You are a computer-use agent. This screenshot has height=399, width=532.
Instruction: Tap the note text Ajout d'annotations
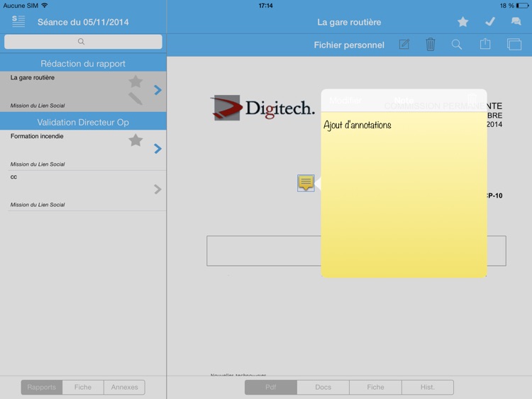[x=358, y=125]
